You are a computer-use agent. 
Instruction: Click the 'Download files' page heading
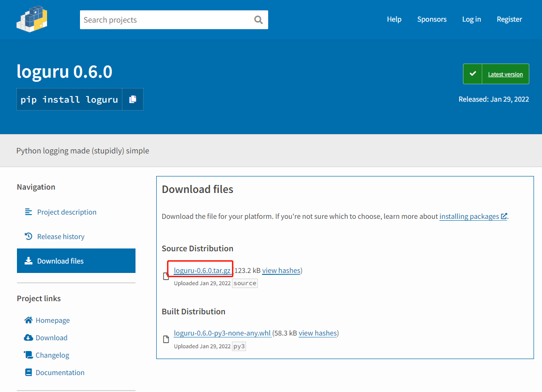click(198, 189)
